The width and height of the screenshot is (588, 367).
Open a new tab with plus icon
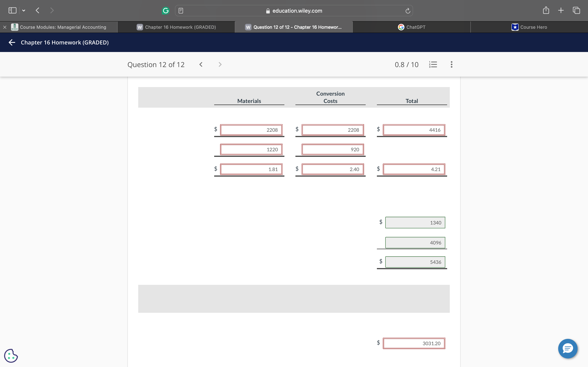pyautogui.click(x=561, y=10)
